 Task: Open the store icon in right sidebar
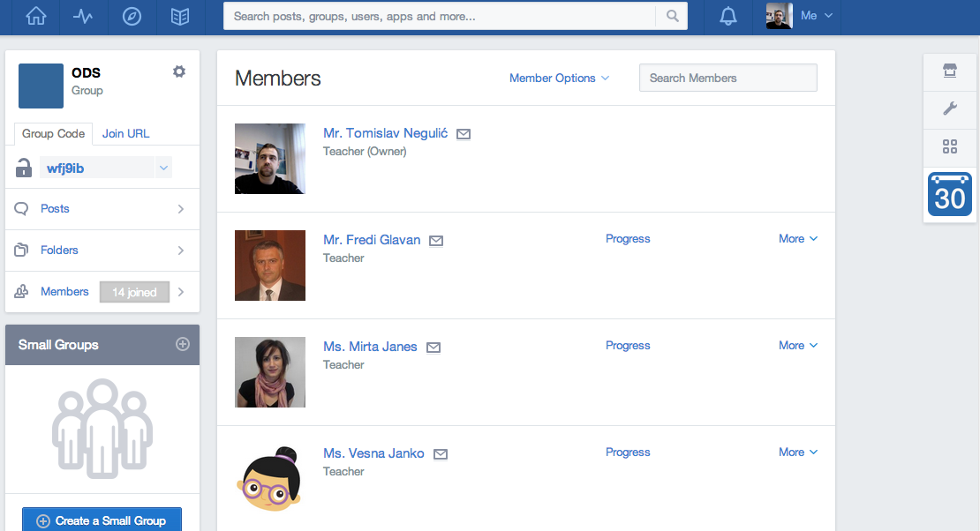tap(950, 71)
